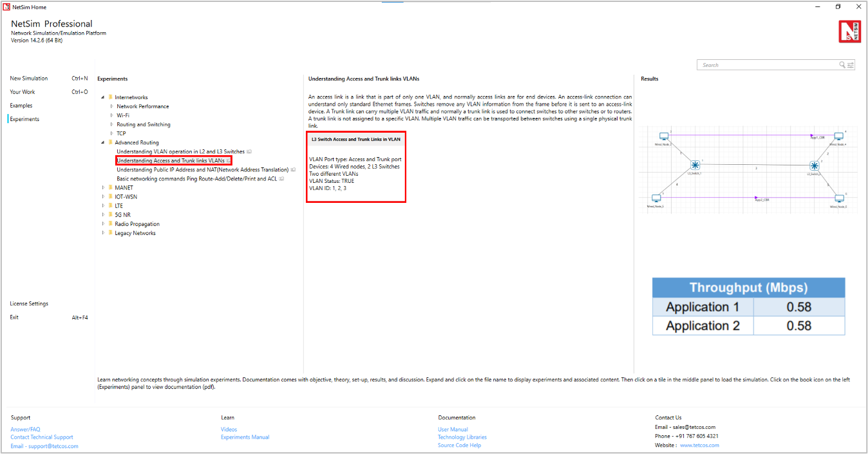Open documentation book icon for Access and Trunk VLANs

(x=229, y=161)
